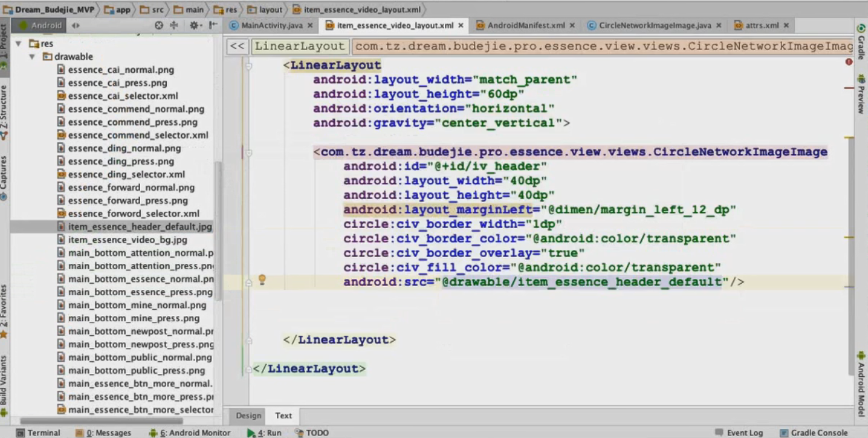Fold the inner LinearLayout gutter marker

(248, 65)
